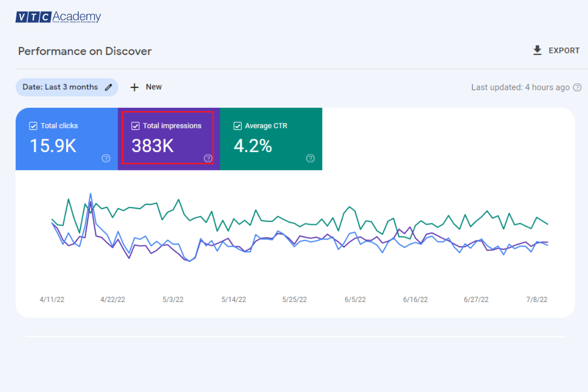The height and width of the screenshot is (392, 588).
Task: Disable the Total clicks metric checkbox
Action: 33,125
